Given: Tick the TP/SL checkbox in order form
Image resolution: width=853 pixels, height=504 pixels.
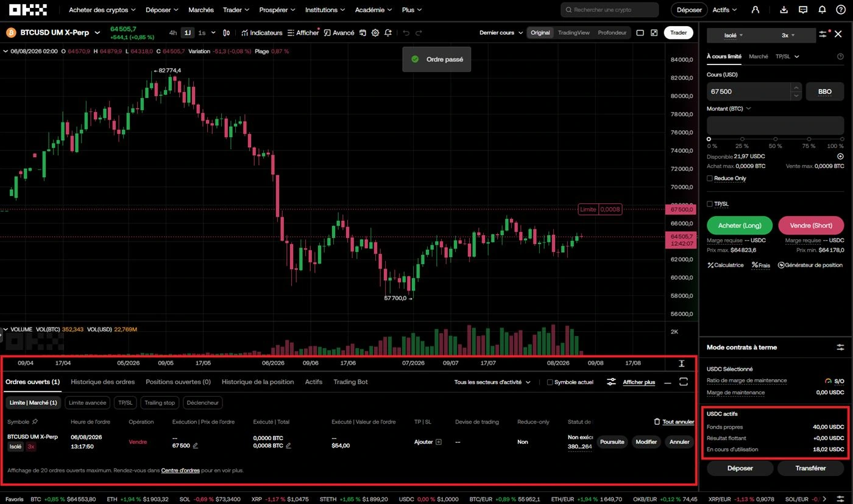Looking at the screenshot, I should [709, 204].
